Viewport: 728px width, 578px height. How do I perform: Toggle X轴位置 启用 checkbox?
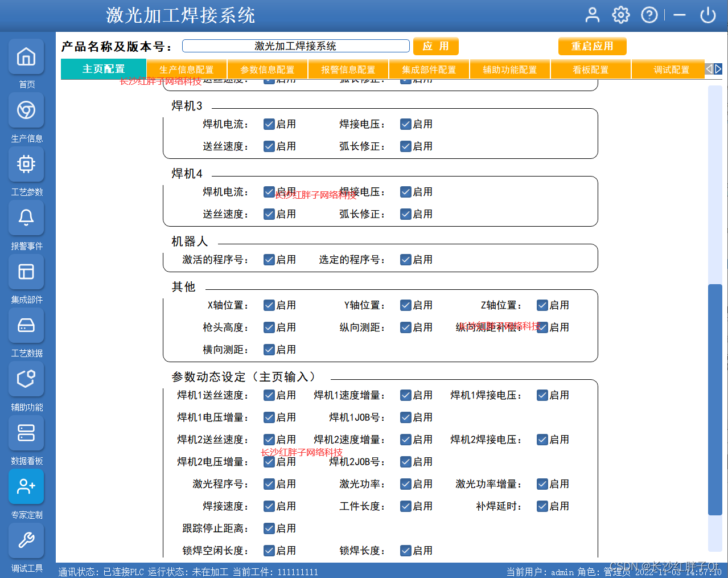(x=269, y=305)
